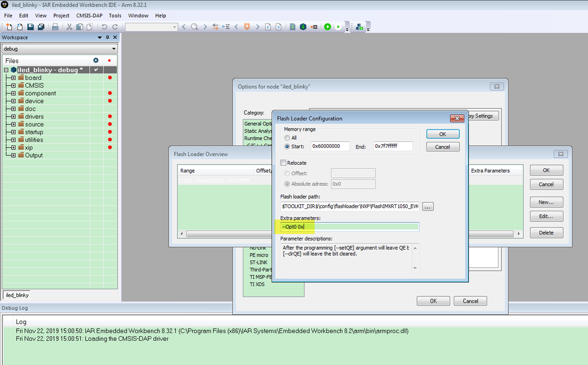
Task: Click Delete in Flash Loader Overview
Action: (546, 233)
